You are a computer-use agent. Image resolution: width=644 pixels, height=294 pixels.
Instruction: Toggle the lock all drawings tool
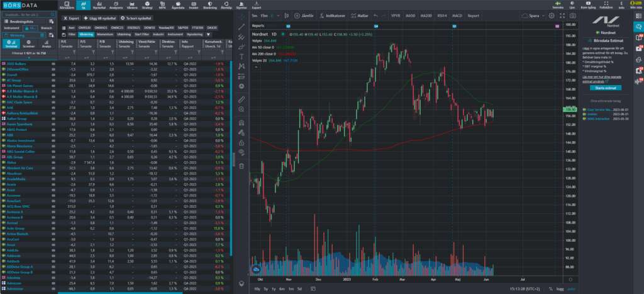point(241,143)
